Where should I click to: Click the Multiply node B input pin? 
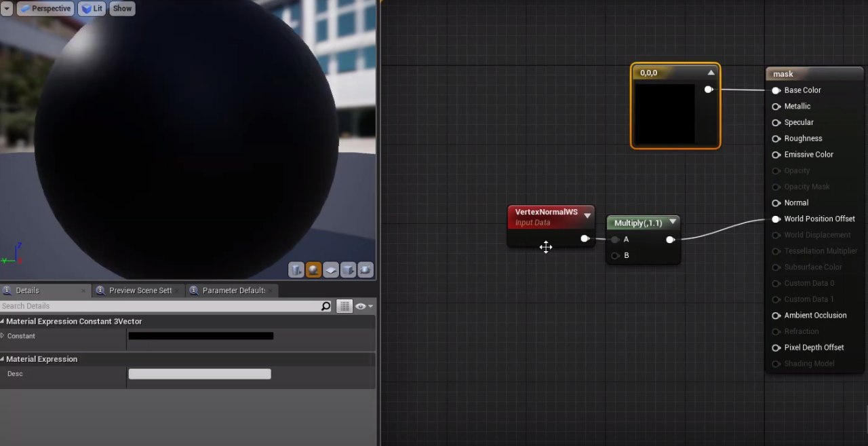coord(615,256)
